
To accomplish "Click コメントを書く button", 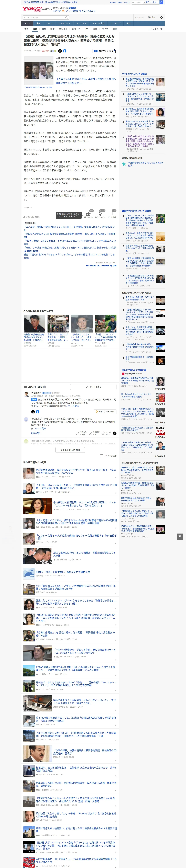I will click(93, 387).
